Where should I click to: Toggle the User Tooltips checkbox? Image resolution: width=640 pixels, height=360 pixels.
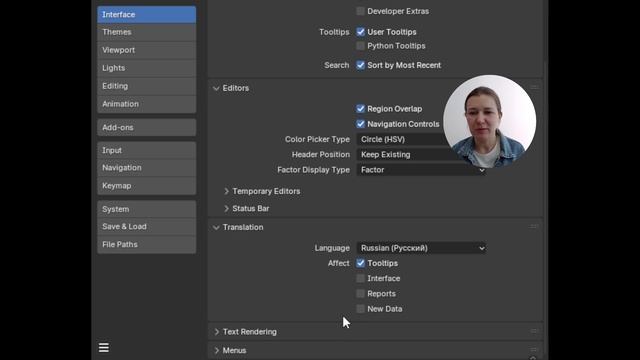[360, 32]
